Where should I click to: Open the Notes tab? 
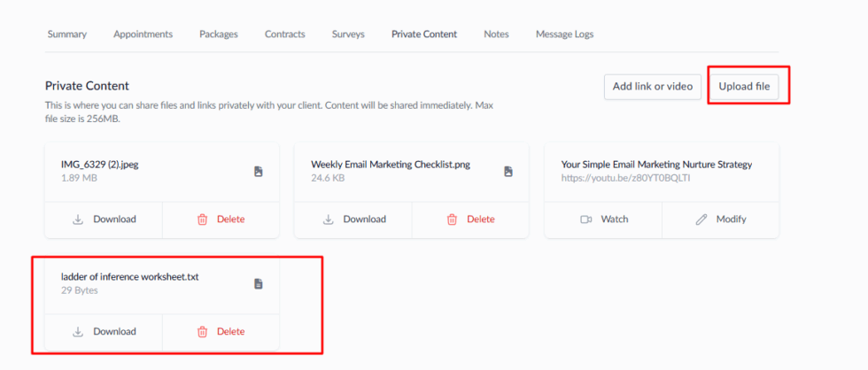tap(496, 35)
